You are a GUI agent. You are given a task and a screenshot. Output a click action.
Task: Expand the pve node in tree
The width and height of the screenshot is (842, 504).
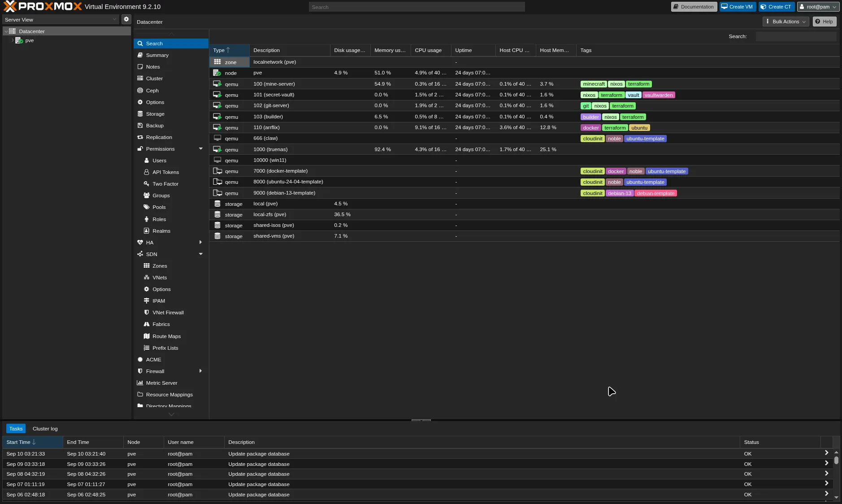coord(13,40)
